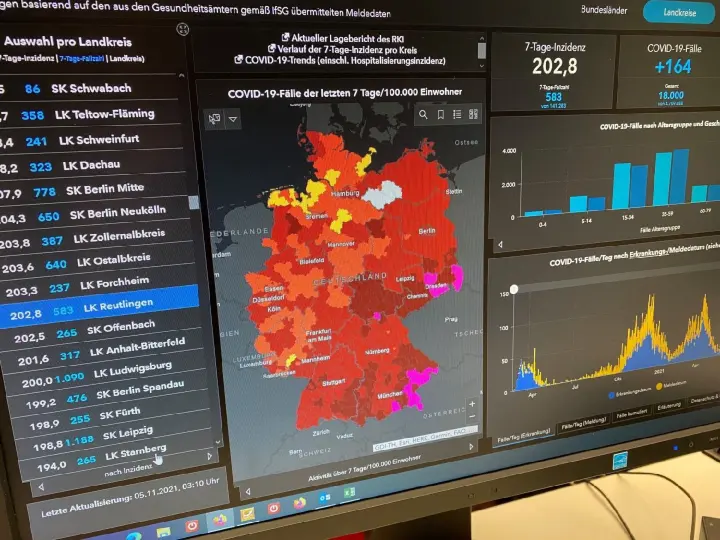Show the map legend list icon
The image size is (720, 540).
pyautogui.click(x=458, y=116)
